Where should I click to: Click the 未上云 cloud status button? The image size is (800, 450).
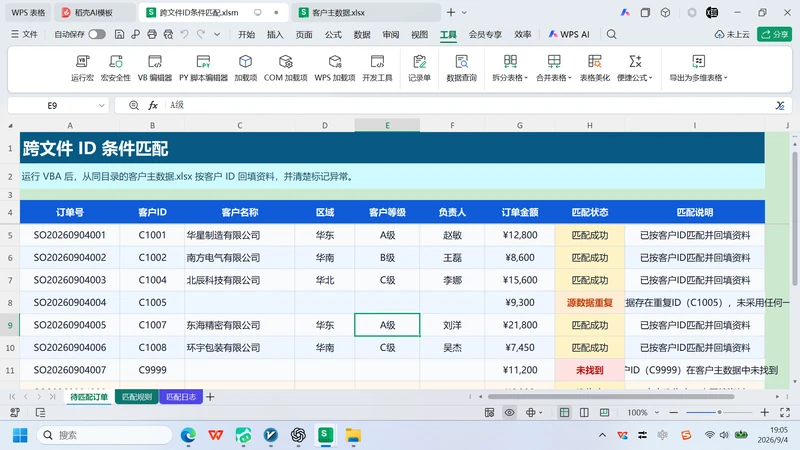point(732,34)
